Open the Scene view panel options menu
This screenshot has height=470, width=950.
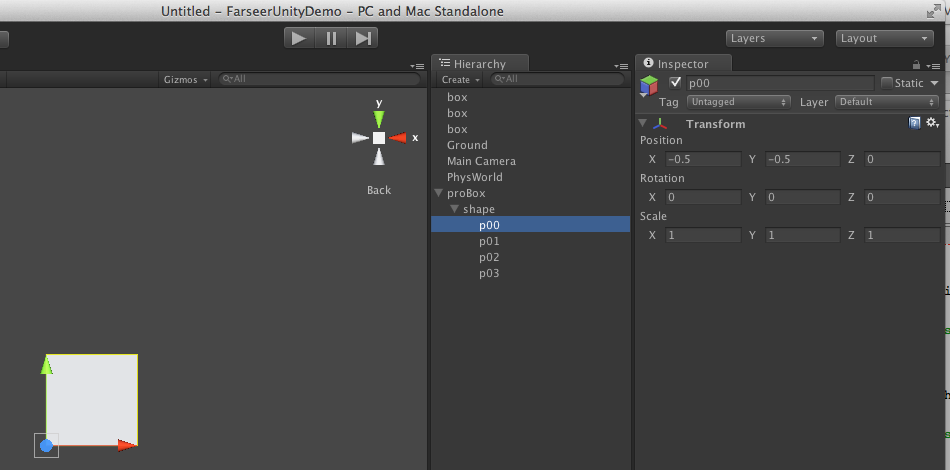[417, 65]
